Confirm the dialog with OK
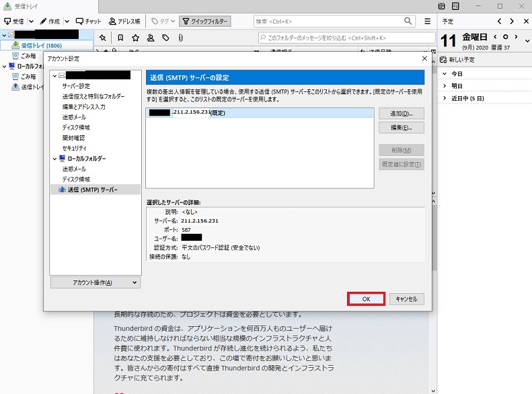This screenshot has height=394, width=532. (x=366, y=299)
